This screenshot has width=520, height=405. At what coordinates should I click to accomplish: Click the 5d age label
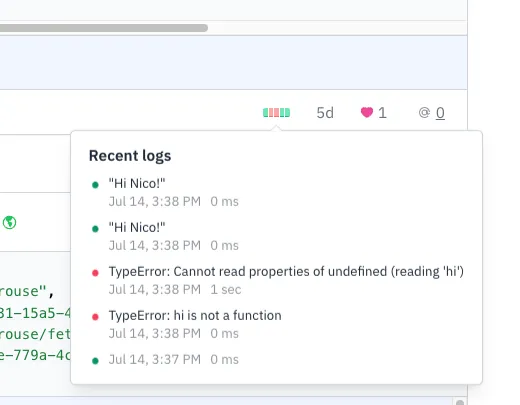[x=325, y=113]
